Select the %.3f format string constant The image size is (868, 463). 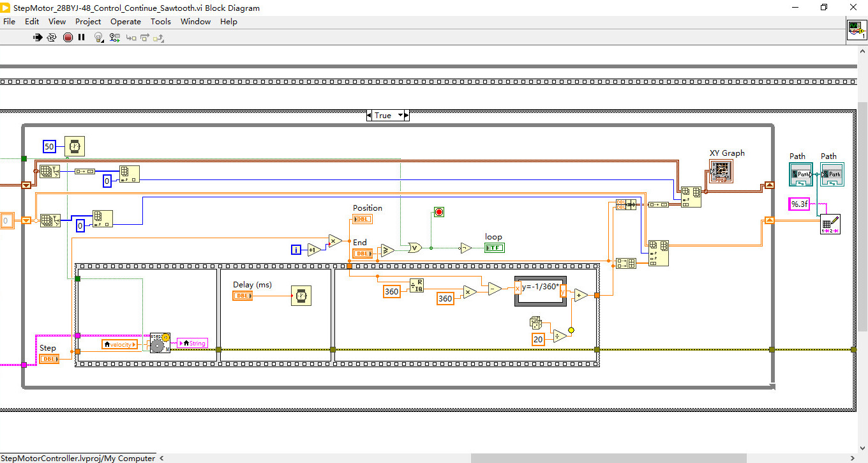(799, 204)
